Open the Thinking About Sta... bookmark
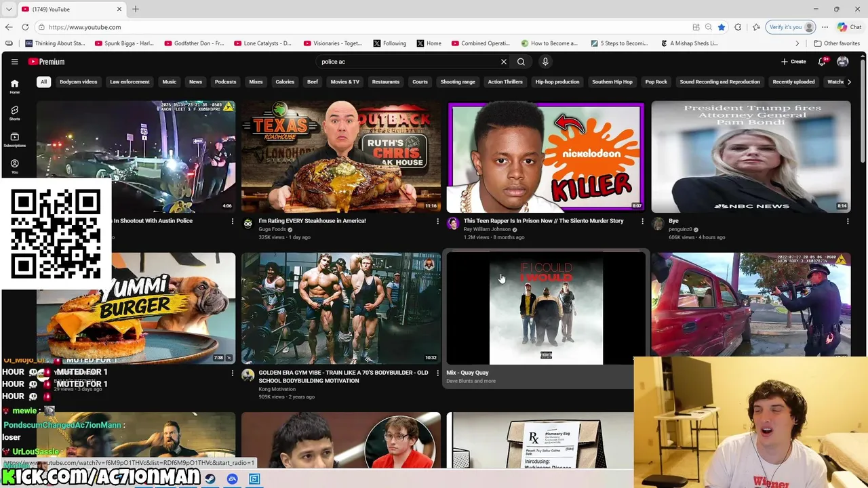The image size is (868, 488). (54, 43)
